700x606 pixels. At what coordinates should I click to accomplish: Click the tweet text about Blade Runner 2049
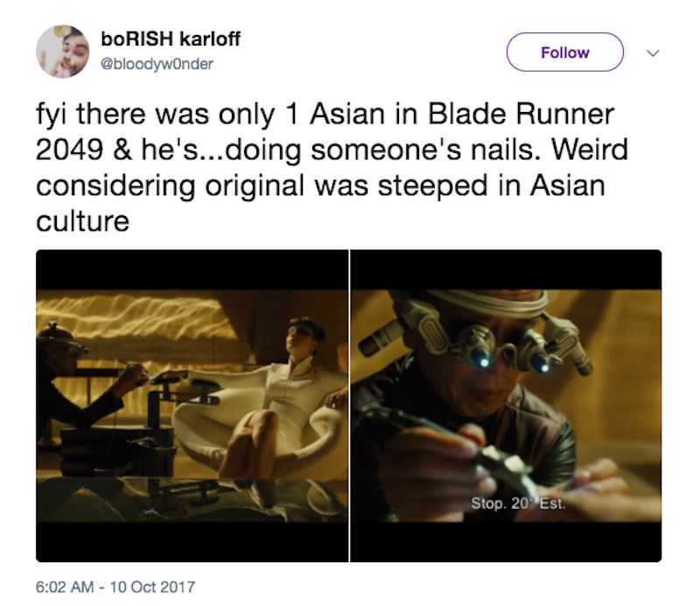point(332,167)
